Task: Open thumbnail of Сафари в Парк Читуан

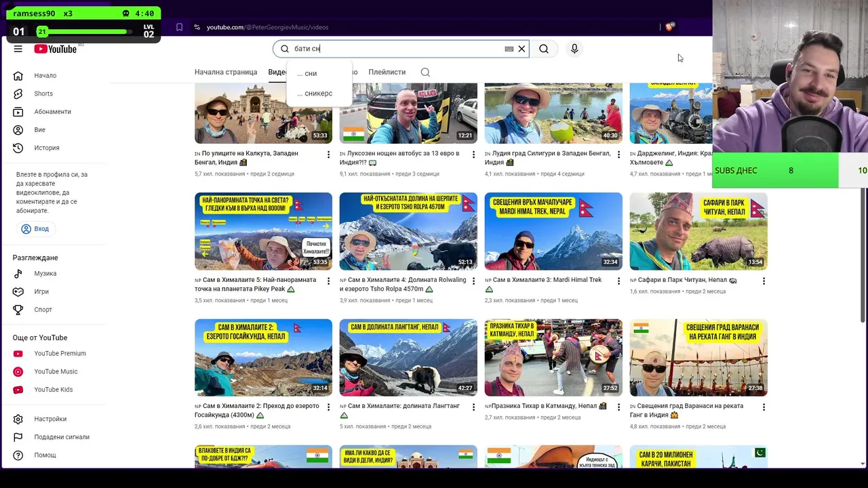Action: (698, 231)
